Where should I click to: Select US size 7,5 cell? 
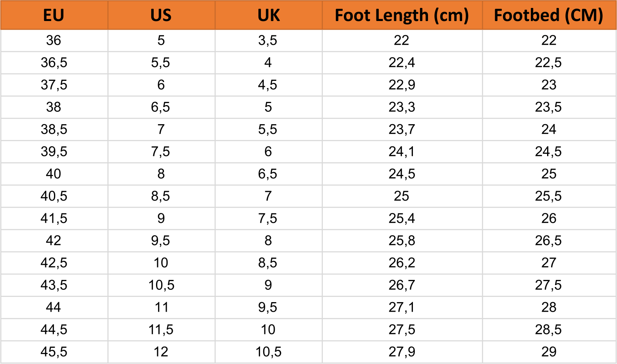click(x=160, y=151)
